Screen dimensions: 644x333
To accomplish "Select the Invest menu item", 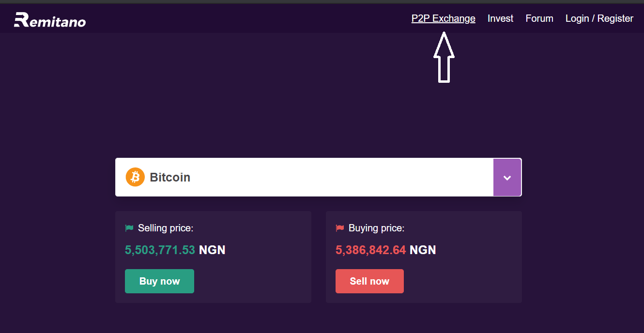I will pos(500,18).
